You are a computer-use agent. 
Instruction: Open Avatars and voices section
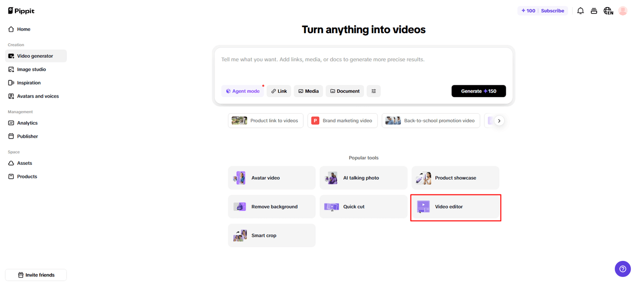(38, 96)
